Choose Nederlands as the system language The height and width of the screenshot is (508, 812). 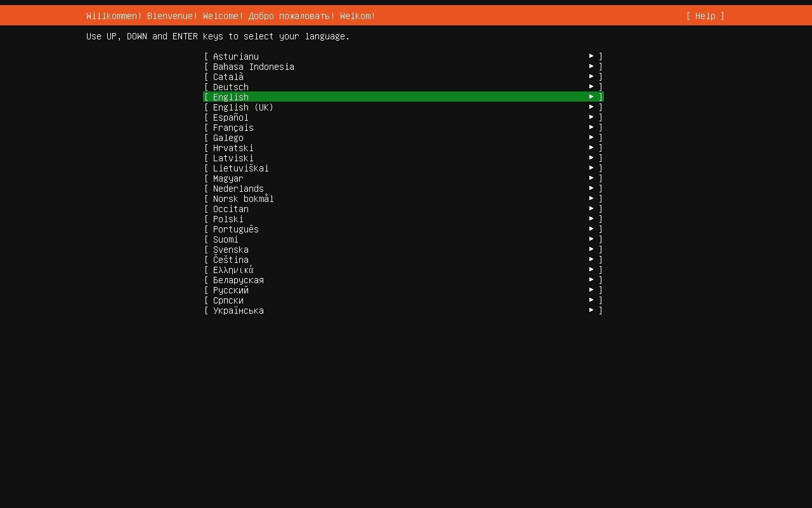238,188
